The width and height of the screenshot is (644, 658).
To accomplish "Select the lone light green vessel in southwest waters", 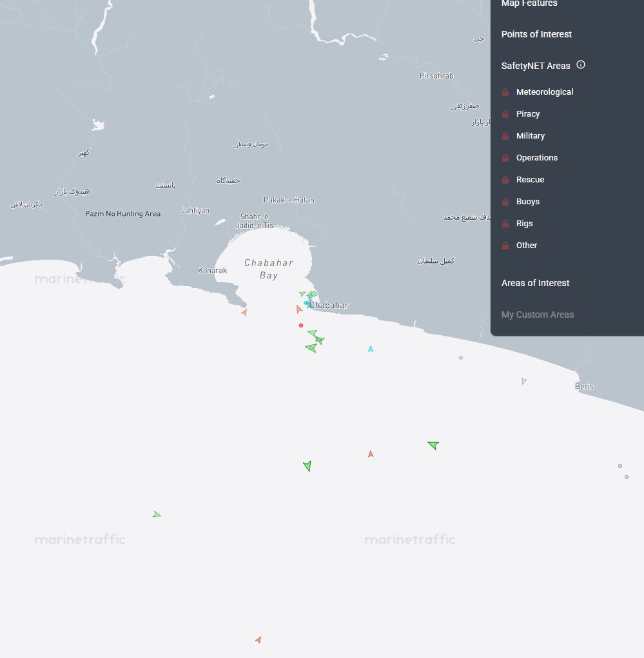I will (x=157, y=514).
